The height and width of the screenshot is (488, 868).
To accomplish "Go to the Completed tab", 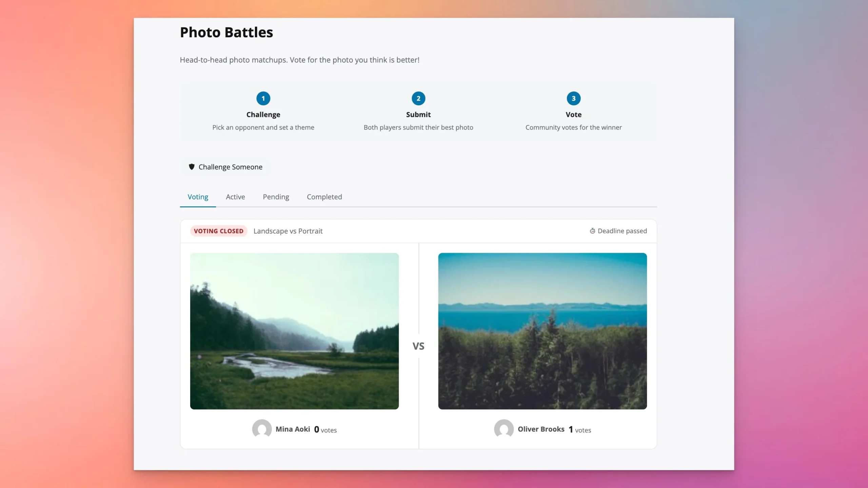I will 324,197.
